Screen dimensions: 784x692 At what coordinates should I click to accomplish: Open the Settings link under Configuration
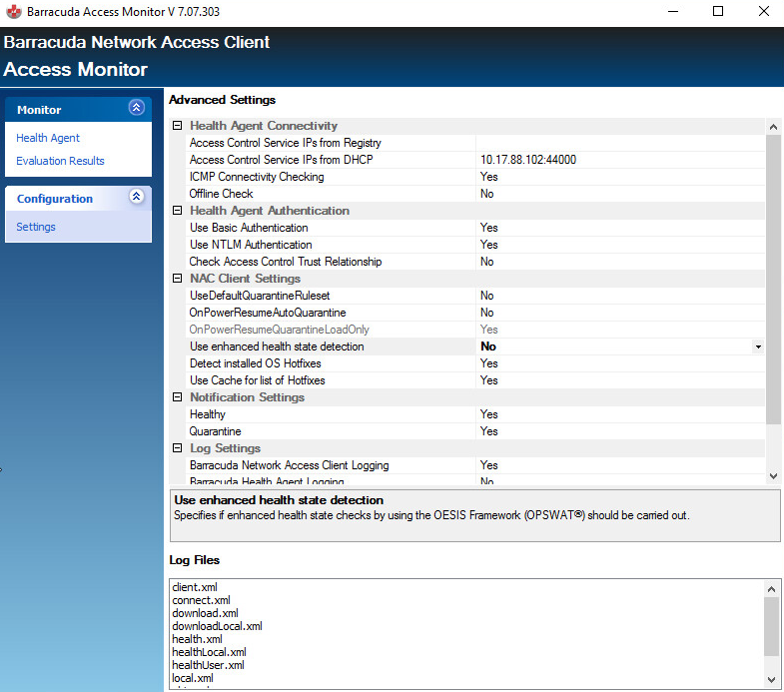(x=36, y=227)
